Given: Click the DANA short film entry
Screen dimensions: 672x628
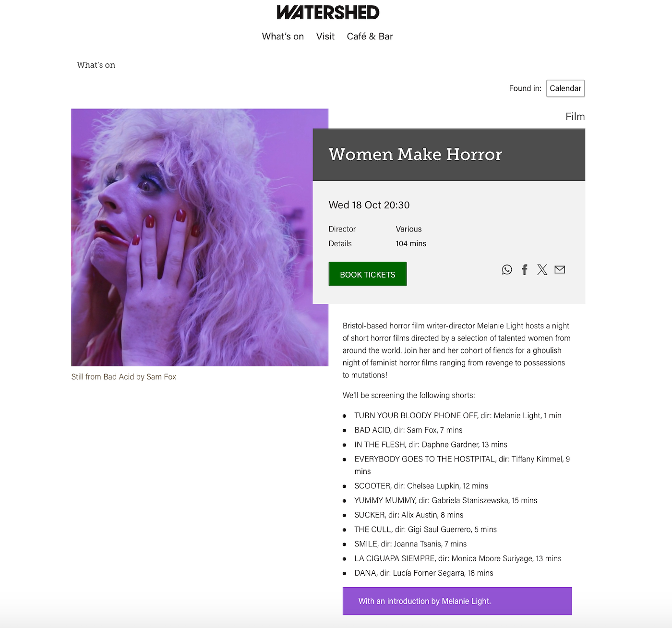Looking at the screenshot, I should 424,573.
